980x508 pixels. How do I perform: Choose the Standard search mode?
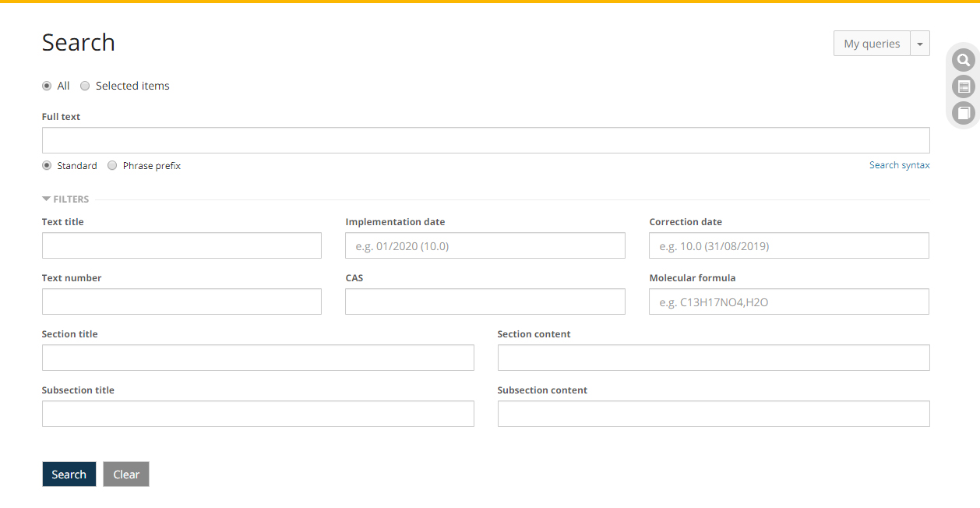point(47,165)
